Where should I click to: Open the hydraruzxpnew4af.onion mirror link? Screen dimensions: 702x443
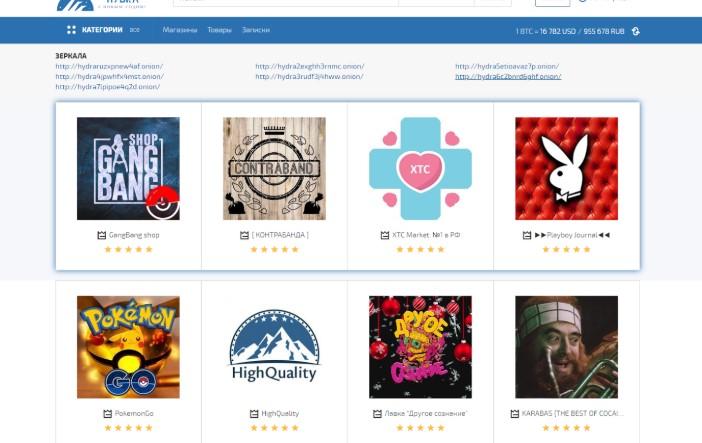[x=109, y=66]
